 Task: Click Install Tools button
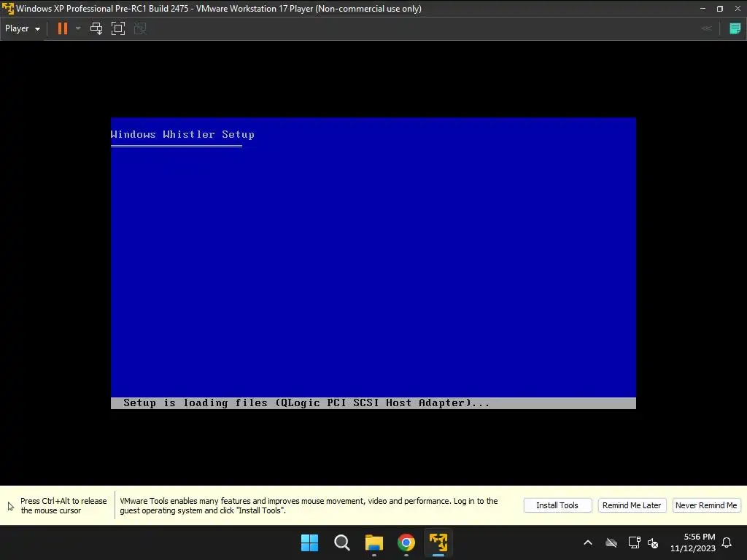pyautogui.click(x=557, y=505)
